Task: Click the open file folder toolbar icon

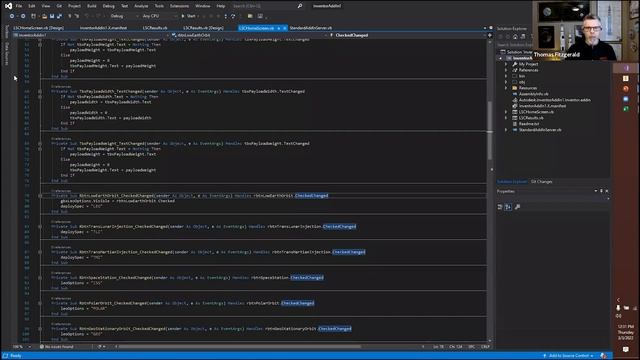Action: point(44,16)
